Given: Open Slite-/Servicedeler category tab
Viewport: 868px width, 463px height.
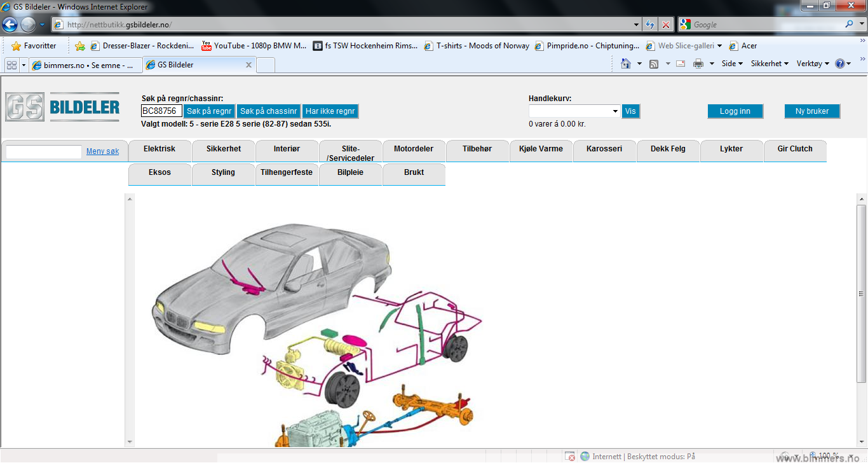Looking at the screenshot, I should coord(351,151).
